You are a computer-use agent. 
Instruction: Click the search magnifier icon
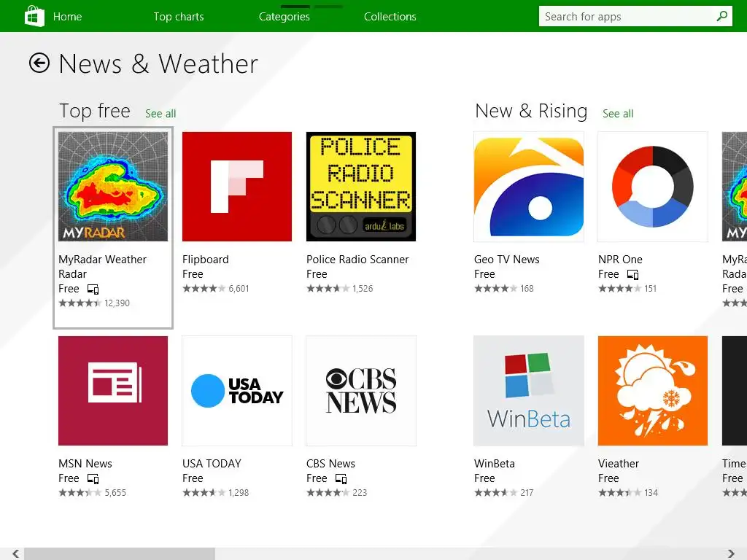coord(722,16)
